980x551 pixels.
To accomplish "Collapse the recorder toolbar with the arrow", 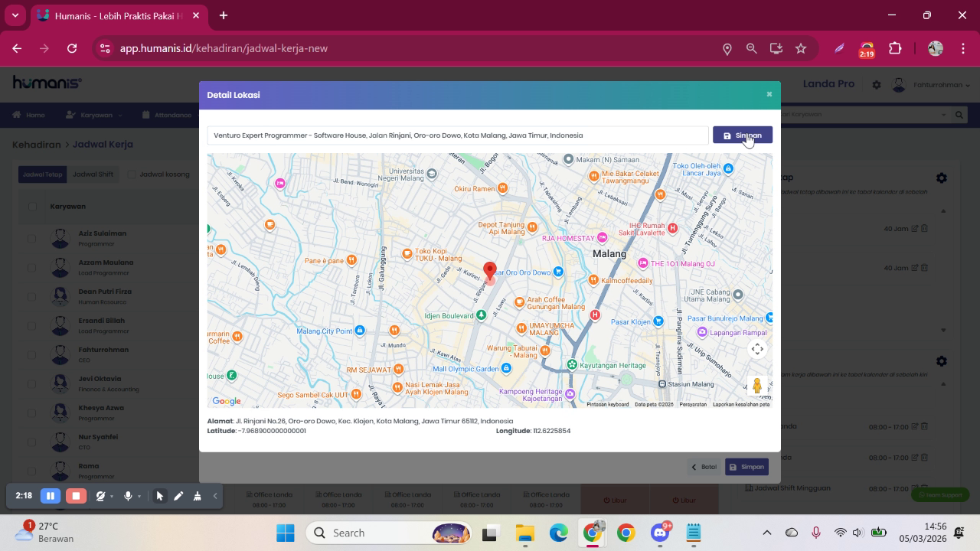I will pos(215,496).
